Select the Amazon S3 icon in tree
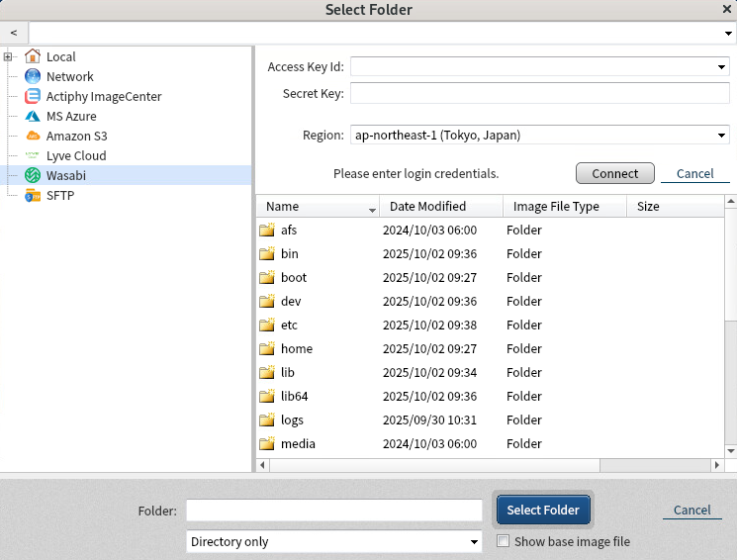The image size is (737, 560). (33, 136)
